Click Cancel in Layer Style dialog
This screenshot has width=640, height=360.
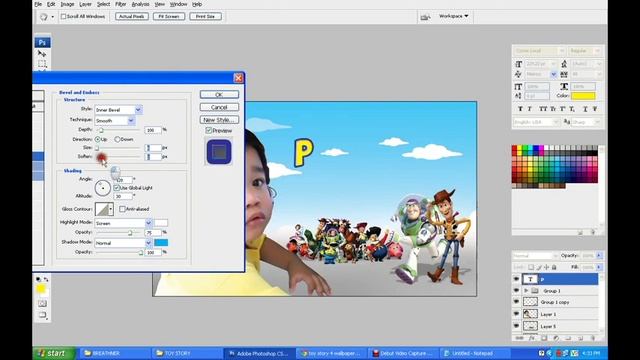coord(219,107)
